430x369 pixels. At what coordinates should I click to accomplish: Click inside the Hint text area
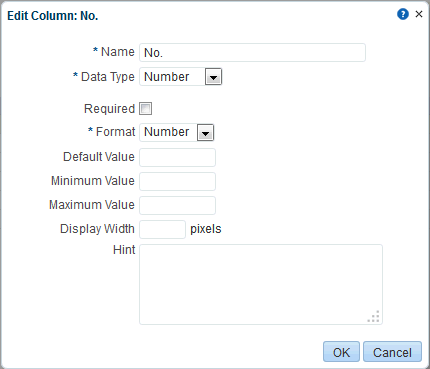point(261,284)
